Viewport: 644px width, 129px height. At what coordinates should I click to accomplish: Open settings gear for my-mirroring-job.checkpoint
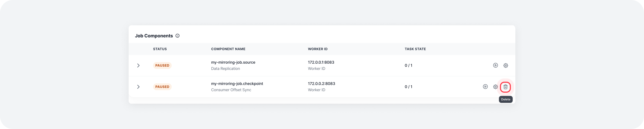(495, 87)
